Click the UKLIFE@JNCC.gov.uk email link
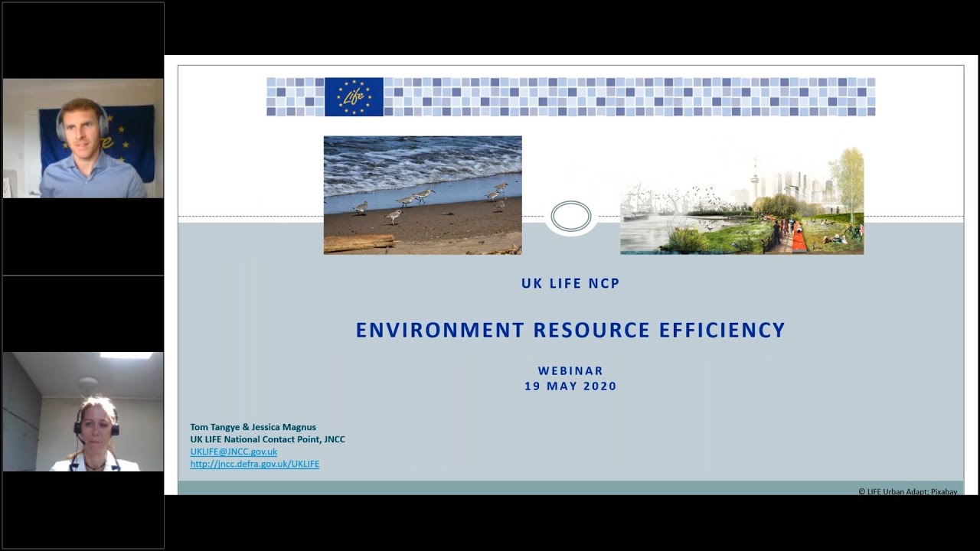The height and width of the screenshot is (551, 980). coord(234,452)
